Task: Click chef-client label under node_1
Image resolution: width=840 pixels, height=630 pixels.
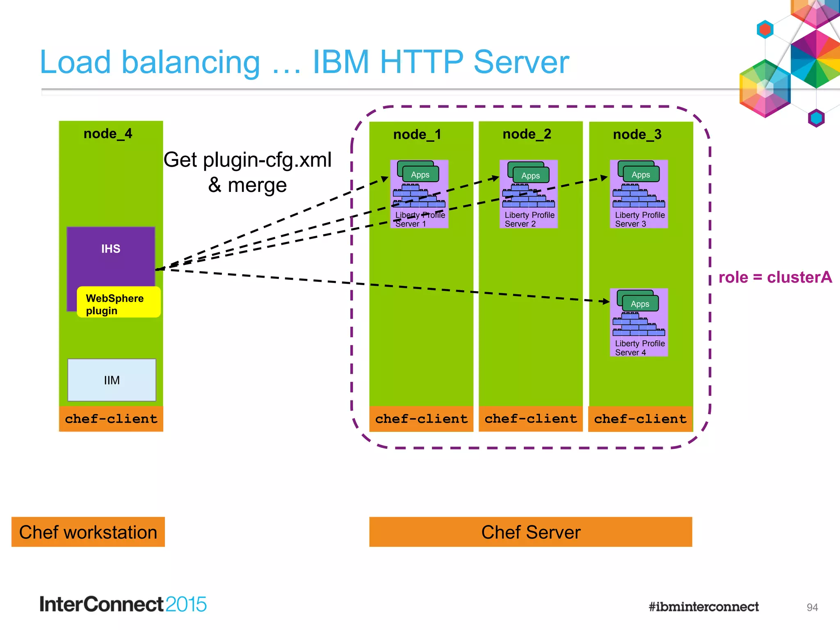Action: point(421,419)
